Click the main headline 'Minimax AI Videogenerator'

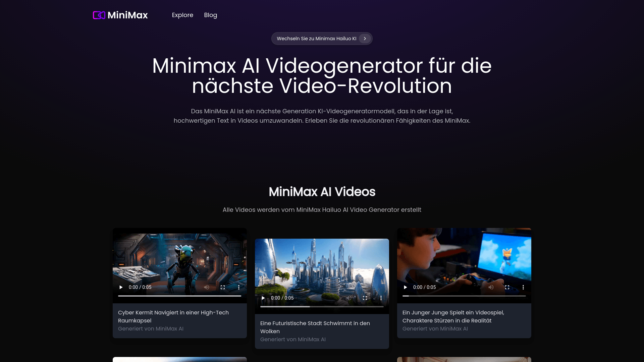click(322, 76)
